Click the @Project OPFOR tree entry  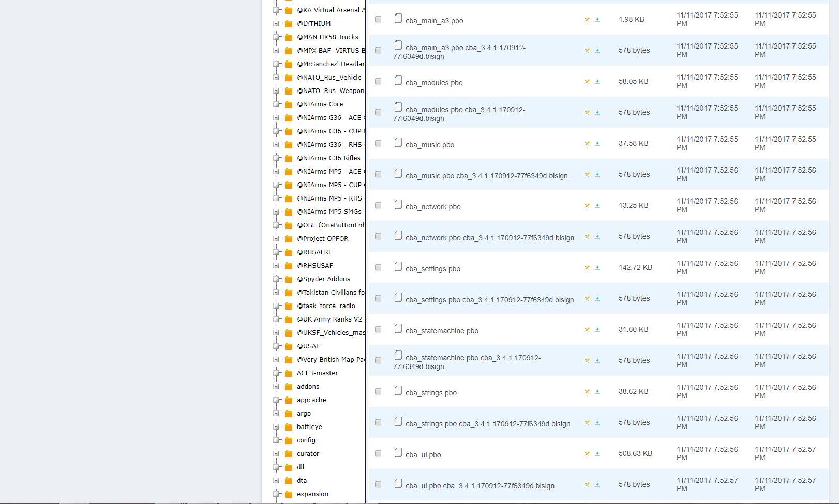(x=323, y=238)
